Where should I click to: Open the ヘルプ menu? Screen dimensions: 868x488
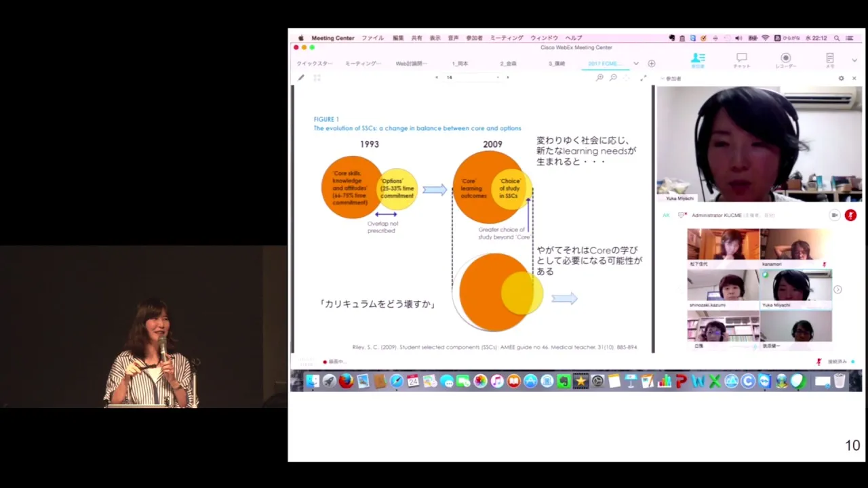click(x=574, y=38)
